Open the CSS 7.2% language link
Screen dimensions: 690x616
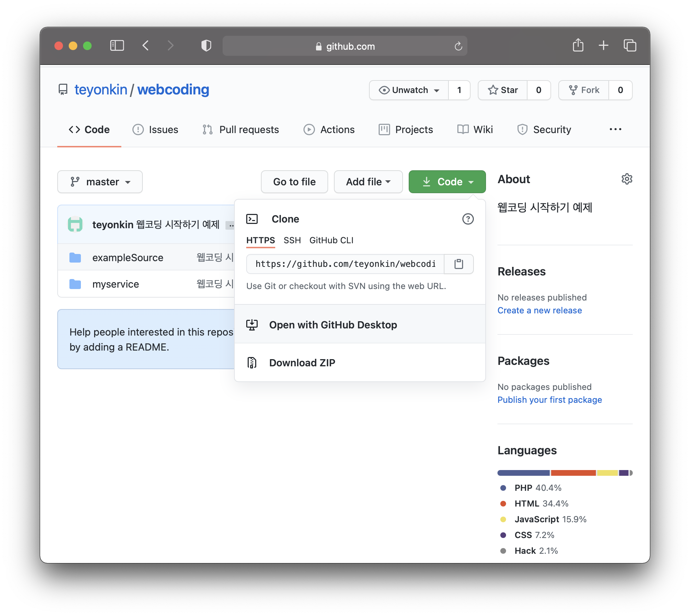tap(527, 535)
